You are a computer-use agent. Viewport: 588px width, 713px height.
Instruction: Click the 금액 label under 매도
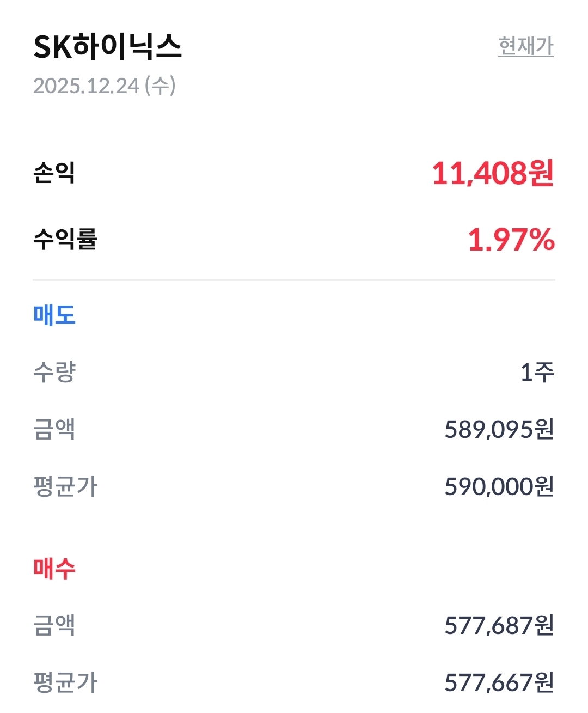[54, 429]
